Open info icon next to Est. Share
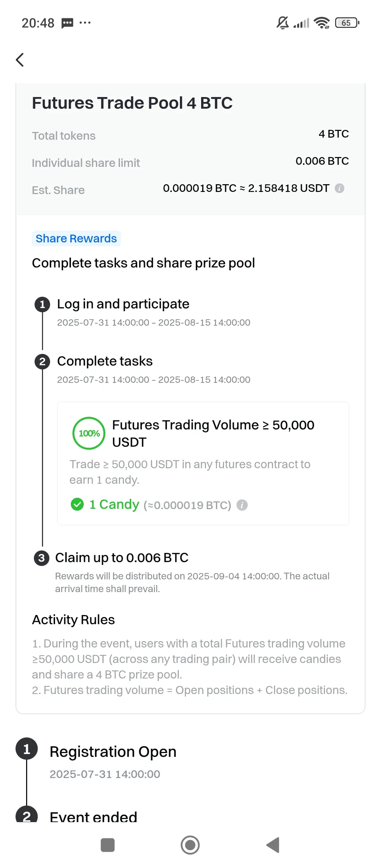The height and width of the screenshot is (868, 381). pos(339,188)
